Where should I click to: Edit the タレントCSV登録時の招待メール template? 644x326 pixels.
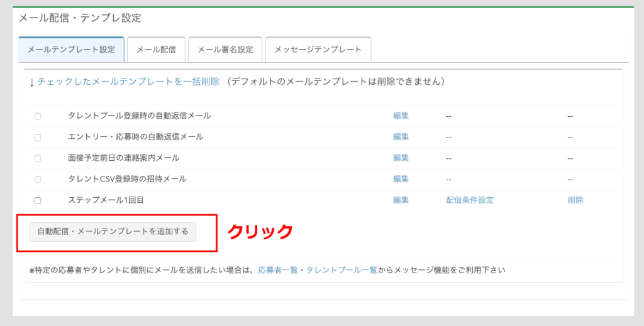click(401, 179)
